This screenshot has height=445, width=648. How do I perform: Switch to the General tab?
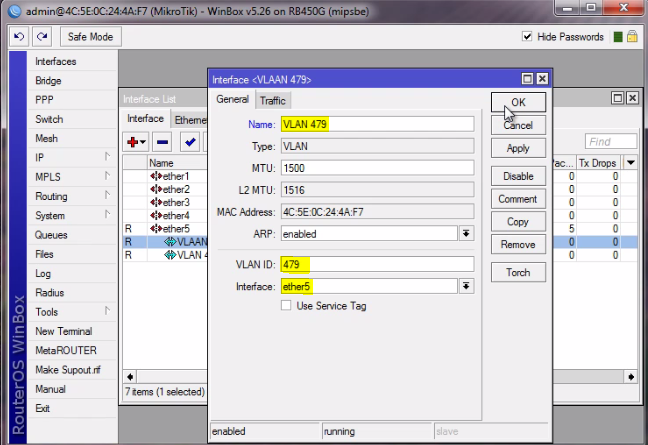click(232, 99)
